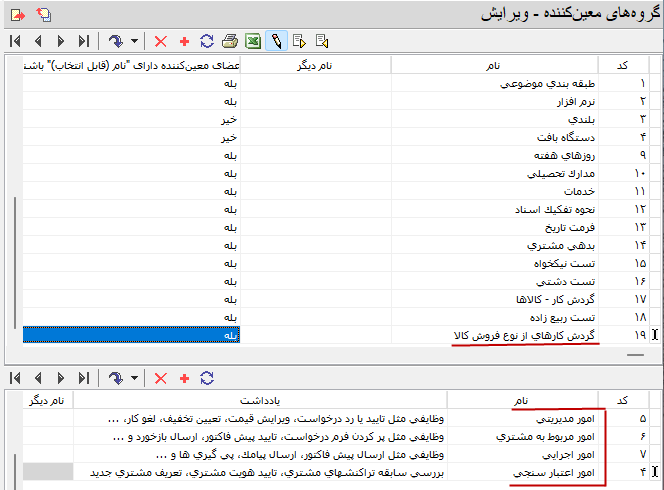The width and height of the screenshot is (664, 490).
Task: Click the exit icon with red arrow at top left
Action: 18,14
